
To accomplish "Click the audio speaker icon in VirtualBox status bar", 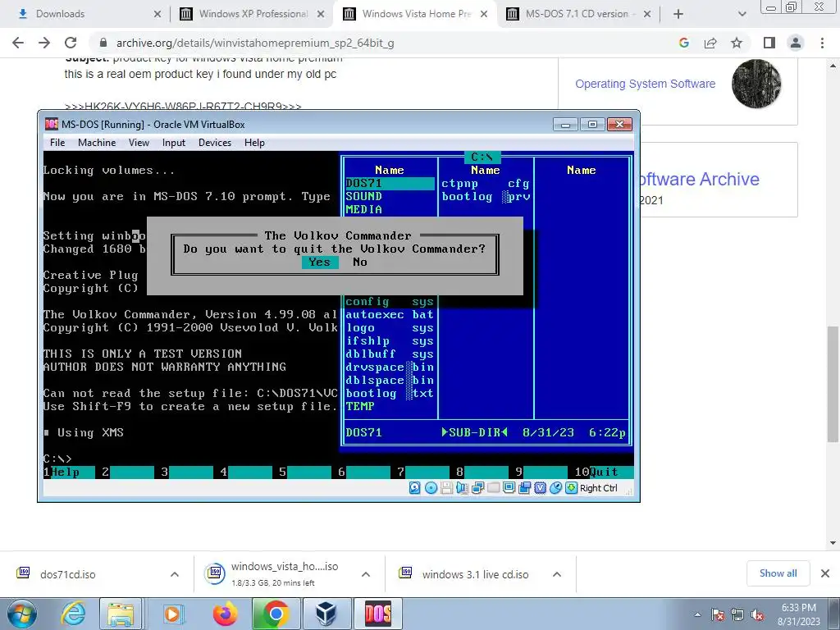I will click(x=462, y=488).
